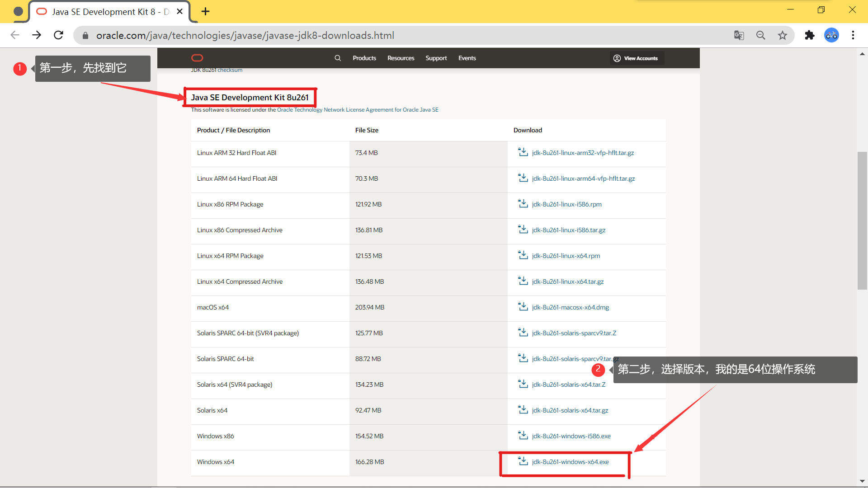The image size is (868, 488).
Task: Click the browser translate icon in address bar
Action: pyautogui.click(x=739, y=35)
